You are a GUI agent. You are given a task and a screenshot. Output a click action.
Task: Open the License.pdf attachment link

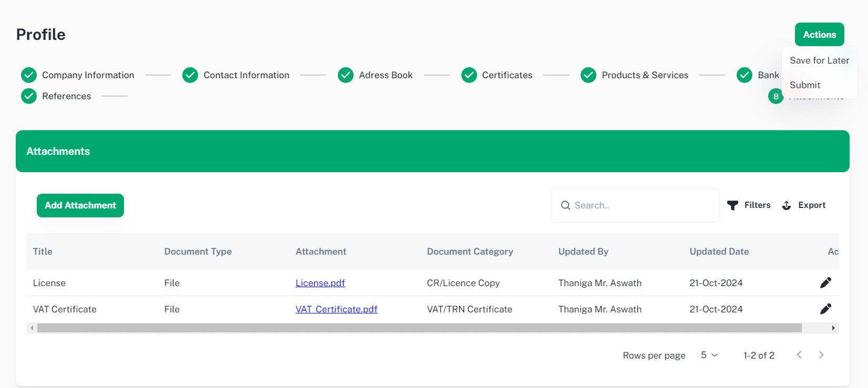click(320, 283)
